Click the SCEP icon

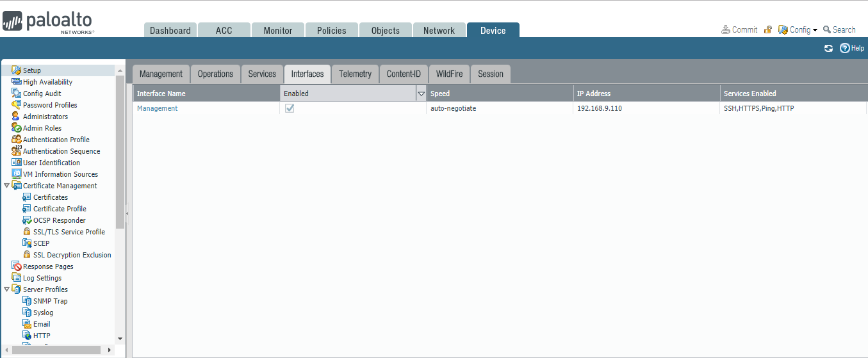27,243
